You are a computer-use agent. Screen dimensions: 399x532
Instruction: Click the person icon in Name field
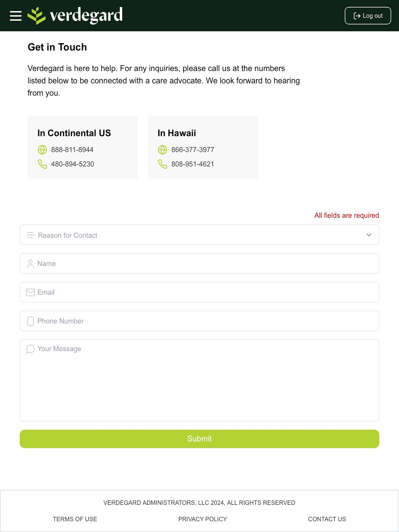31,264
